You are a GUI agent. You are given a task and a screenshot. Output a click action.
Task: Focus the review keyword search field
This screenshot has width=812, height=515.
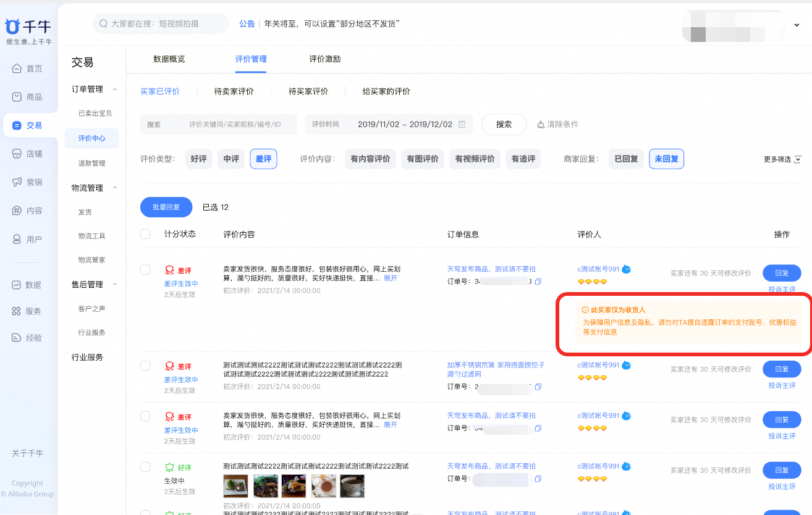click(219, 124)
